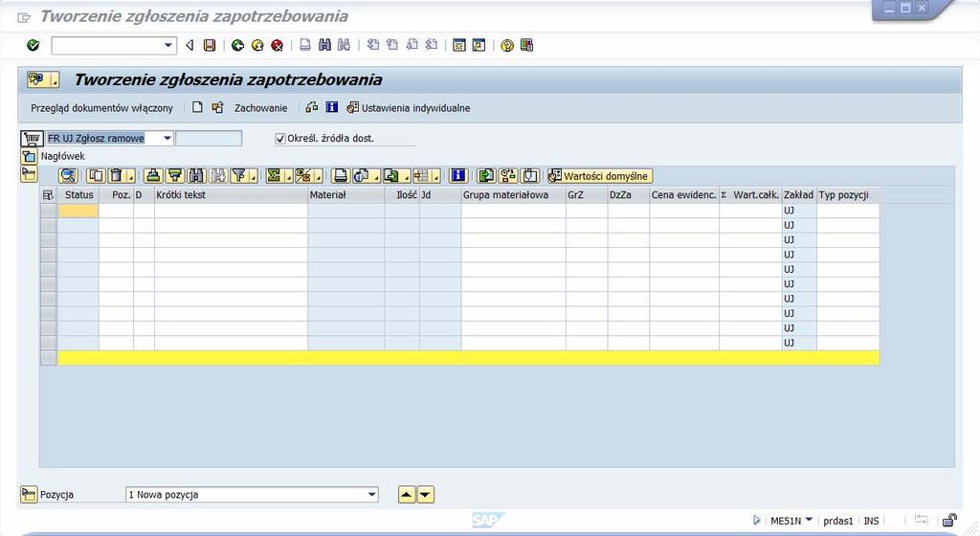Image resolution: width=980 pixels, height=536 pixels.
Task: Click the Create new document page icon
Action: pyautogui.click(x=197, y=107)
